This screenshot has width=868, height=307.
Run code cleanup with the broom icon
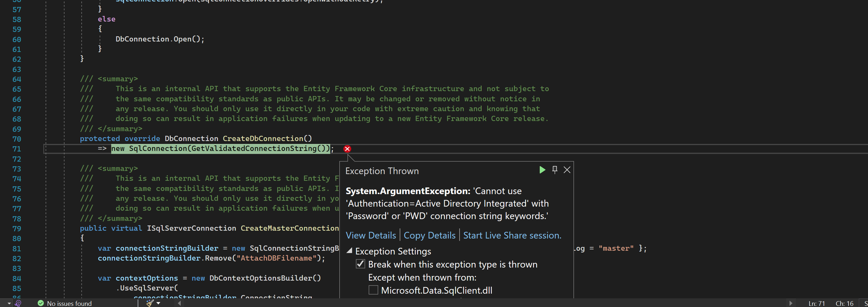(150, 303)
